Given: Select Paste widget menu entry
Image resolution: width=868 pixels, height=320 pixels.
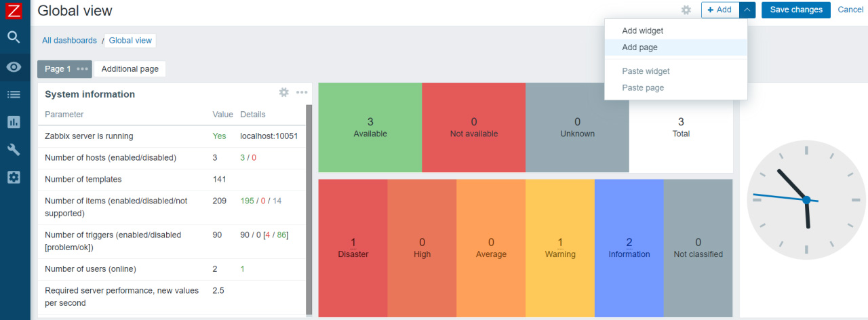Looking at the screenshot, I should point(676,71).
